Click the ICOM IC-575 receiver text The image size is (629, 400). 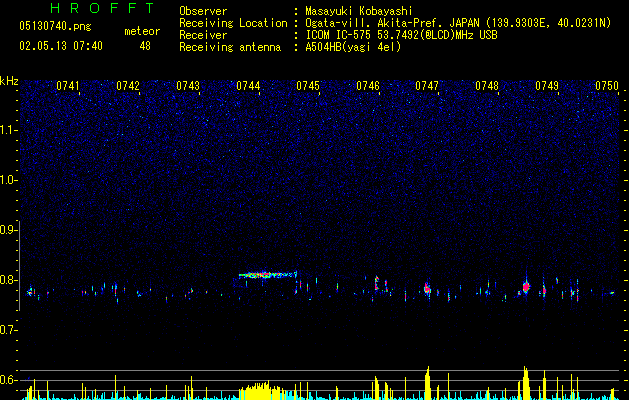pyautogui.click(x=401, y=35)
